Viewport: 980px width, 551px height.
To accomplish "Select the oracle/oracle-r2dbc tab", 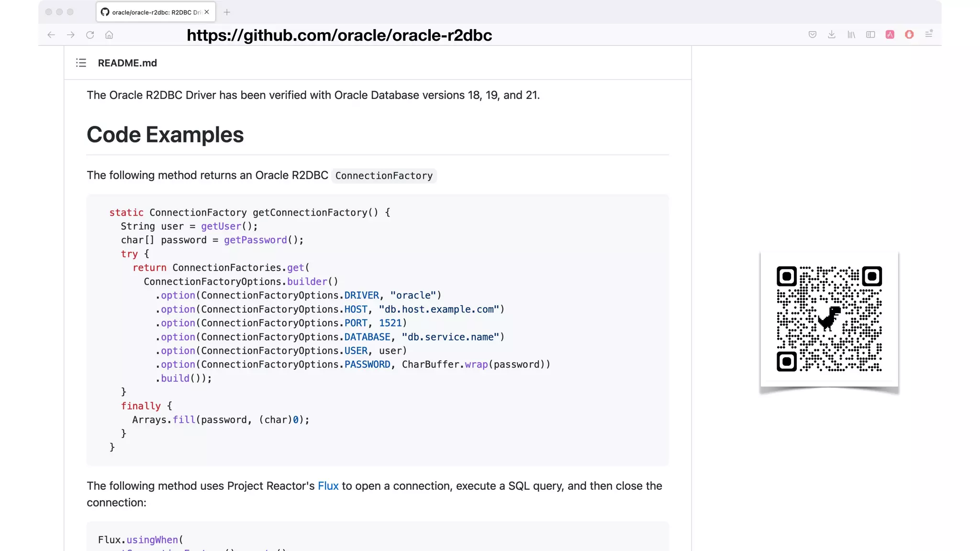I will point(153,12).
